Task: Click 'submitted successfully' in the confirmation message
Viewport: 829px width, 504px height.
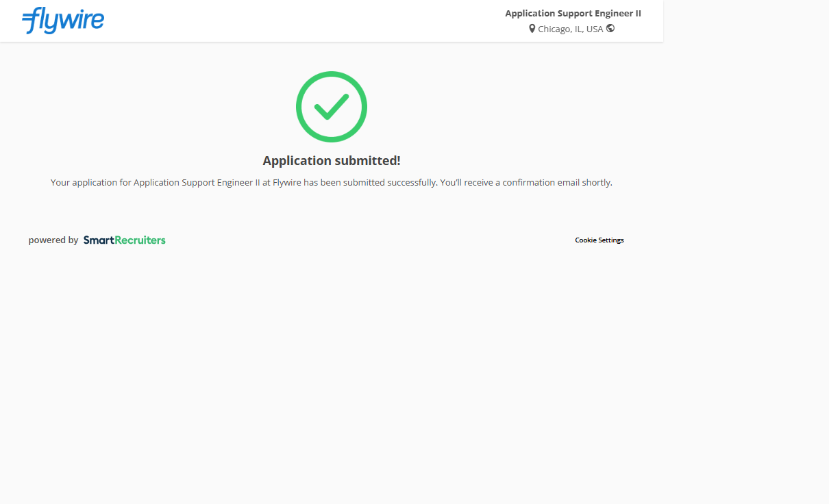Action: click(x=391, y=183)
